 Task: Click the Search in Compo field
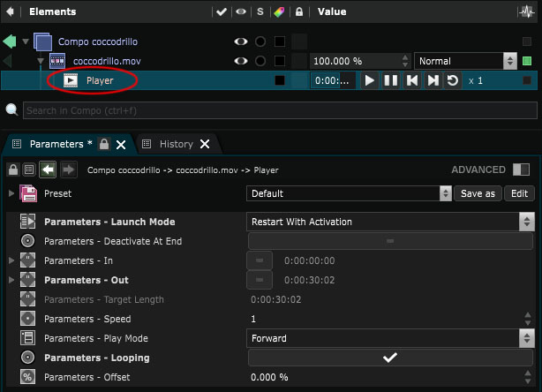click(x=280, y=110)
